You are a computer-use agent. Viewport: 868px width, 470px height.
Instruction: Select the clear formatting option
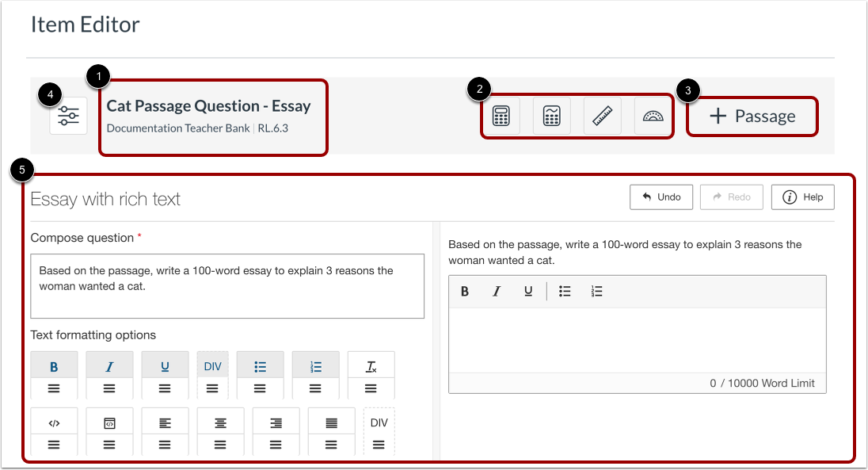[x=371, y=365]
